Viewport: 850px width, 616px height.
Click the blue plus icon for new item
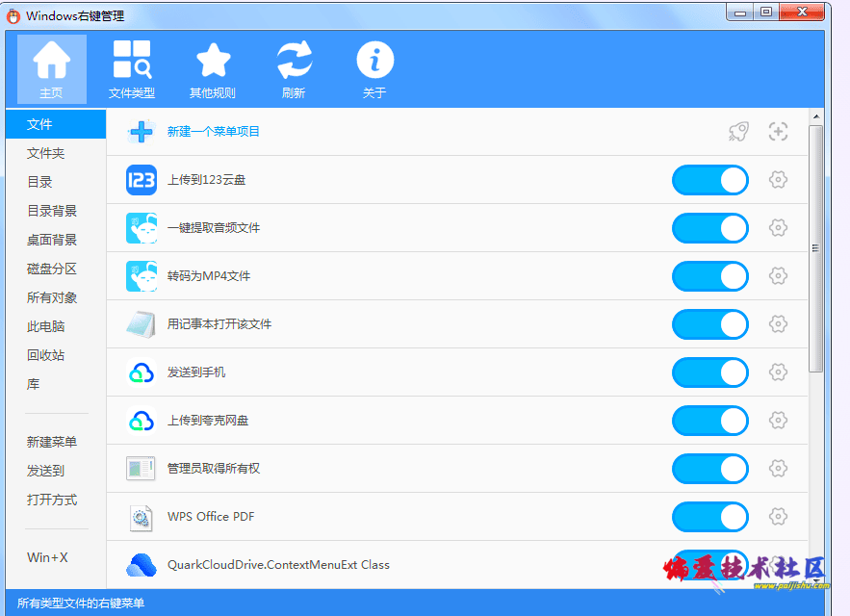[142, 132]
